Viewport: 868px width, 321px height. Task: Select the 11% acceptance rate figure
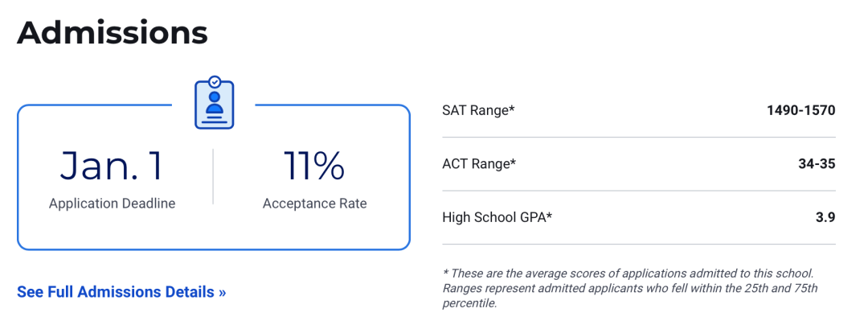(x=314, y=165)
